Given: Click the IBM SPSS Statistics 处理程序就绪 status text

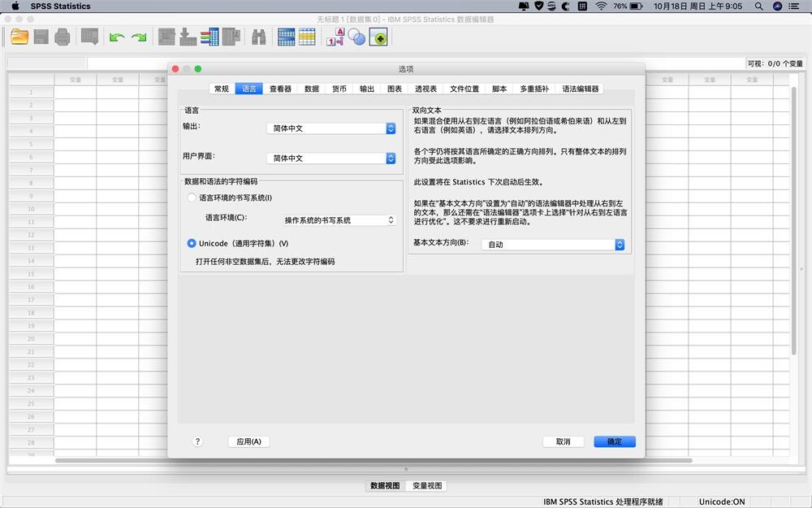Looking at the screenshot, I should 603,501.
